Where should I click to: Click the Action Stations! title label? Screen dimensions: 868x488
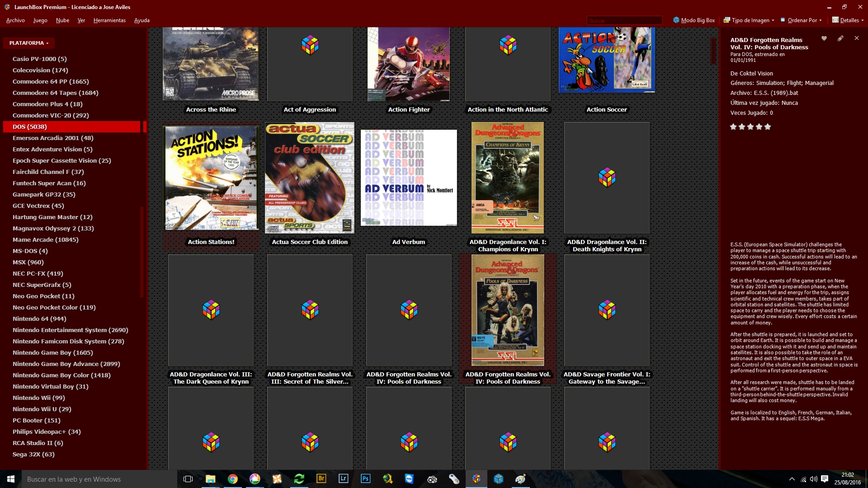(211, 242)
